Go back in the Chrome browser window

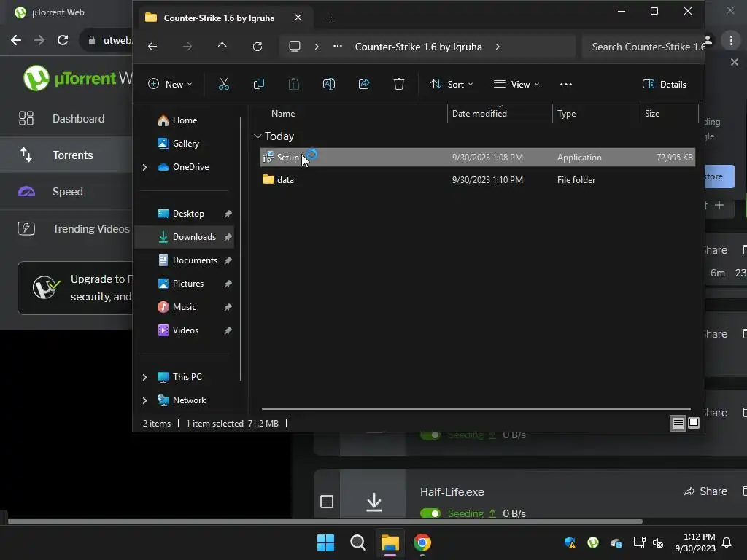(x=16, y=40)
